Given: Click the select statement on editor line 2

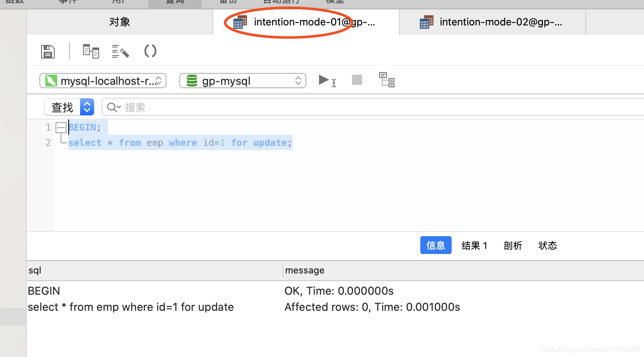Looking at the screenshot, I should coord(180,143).
